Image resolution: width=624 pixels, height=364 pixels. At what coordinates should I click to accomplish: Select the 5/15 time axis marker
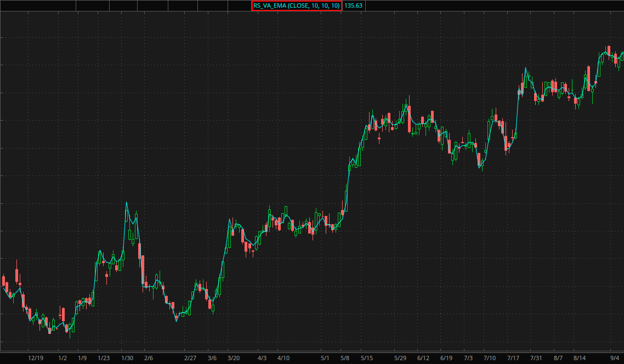366,358
